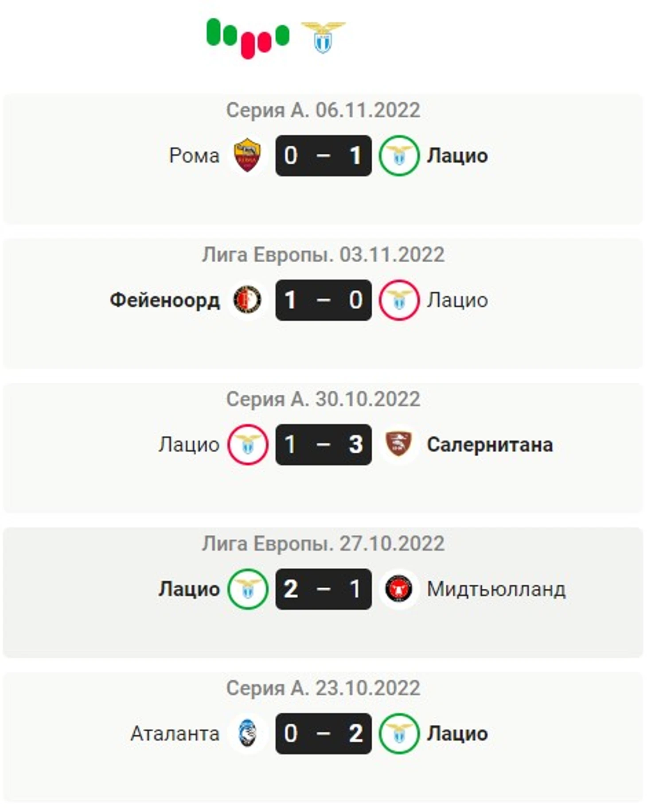The height and width of the screenshot is (812, 647).
Task: Click the Lazio crest at the top
Action: click(x=323, y=37)
